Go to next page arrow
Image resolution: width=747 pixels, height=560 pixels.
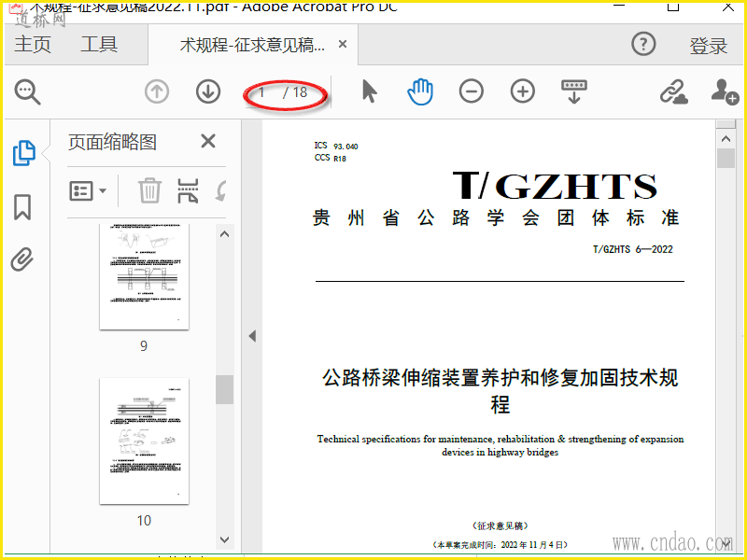208,91
